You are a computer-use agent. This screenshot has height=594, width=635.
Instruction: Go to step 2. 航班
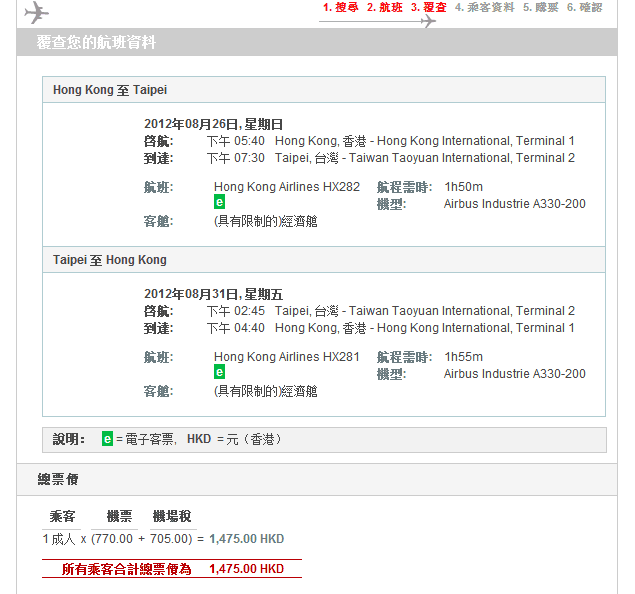pos(385,7)
